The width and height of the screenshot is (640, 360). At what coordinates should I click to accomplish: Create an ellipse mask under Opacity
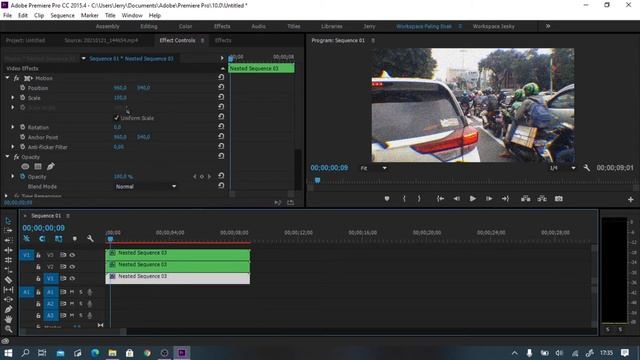point(25,167)
